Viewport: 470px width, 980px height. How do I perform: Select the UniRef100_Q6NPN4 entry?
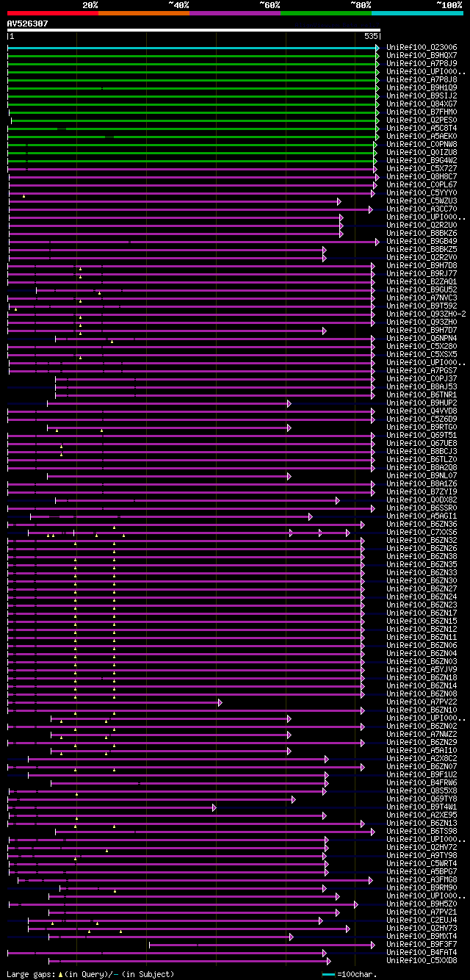point(421,338)
